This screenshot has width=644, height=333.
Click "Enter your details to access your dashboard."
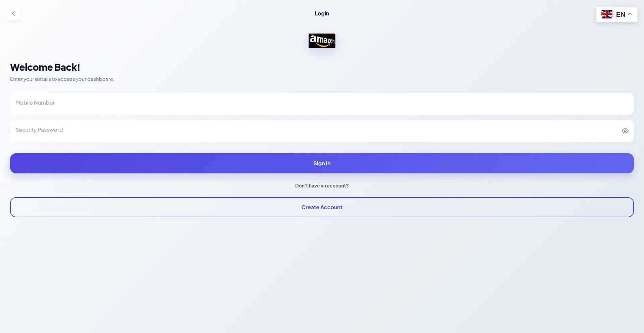(x=62, y=79)
